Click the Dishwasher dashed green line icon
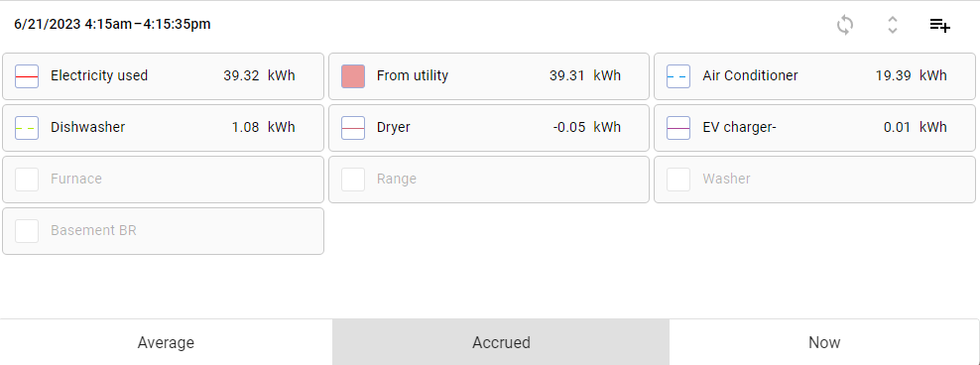This screenshot has height=365, width=980. point(27,128)
